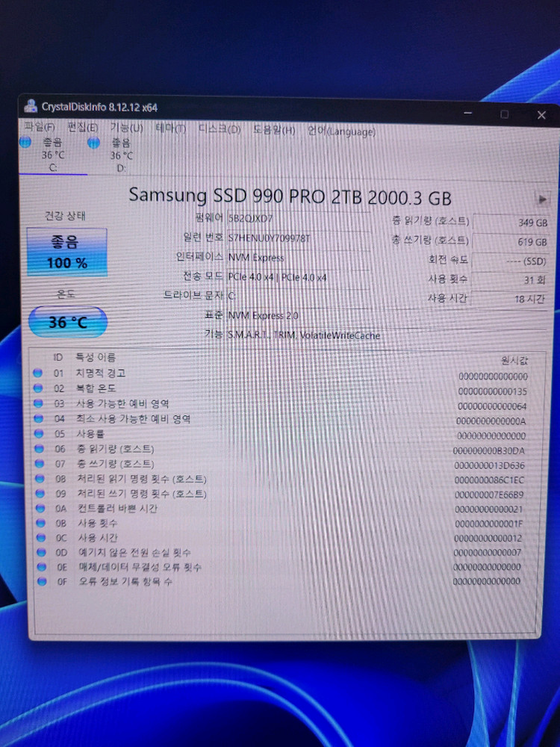
Task: Click the raw value 00000007E66B9
Action: tap(488, 495)
